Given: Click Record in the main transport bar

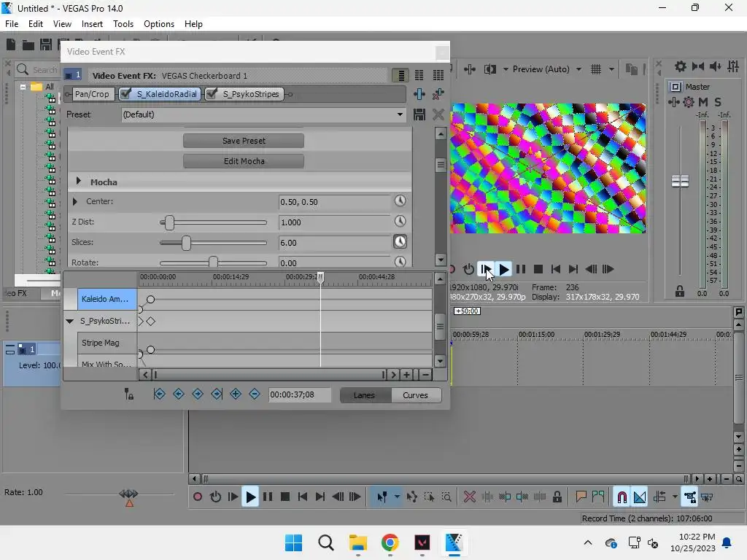Looking at the screenshot, I should click(x=197, y=497).
